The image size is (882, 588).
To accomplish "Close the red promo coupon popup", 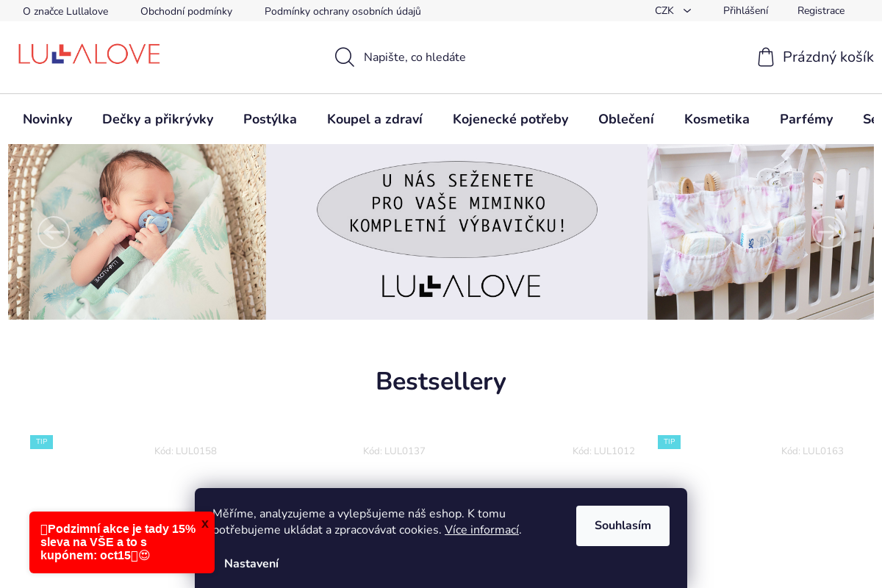I will [205, 524].
